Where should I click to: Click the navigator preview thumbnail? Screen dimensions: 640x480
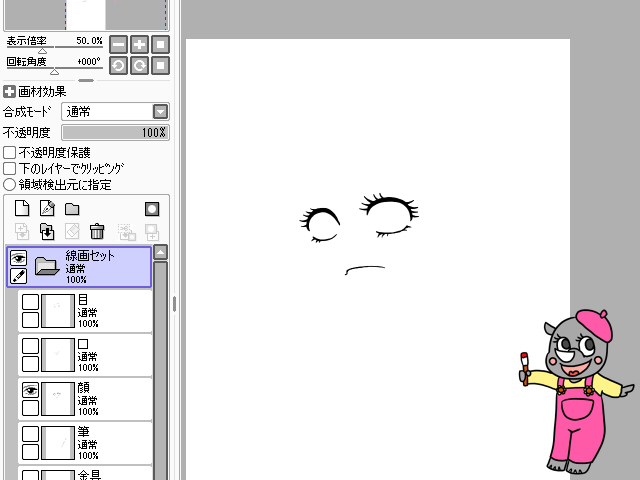point(86,15)
